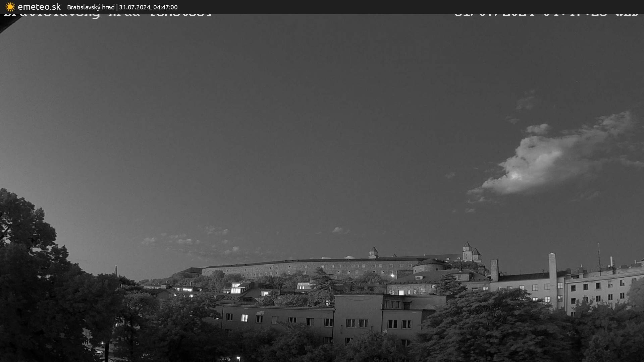Click the lit window on foreground building's left
The height and width of the screenshot is (362, 644).
click(245, 318)
